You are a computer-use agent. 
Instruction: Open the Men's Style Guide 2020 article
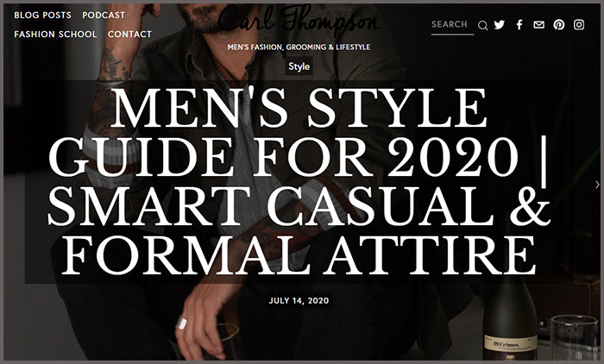click(x=299, y=181)
